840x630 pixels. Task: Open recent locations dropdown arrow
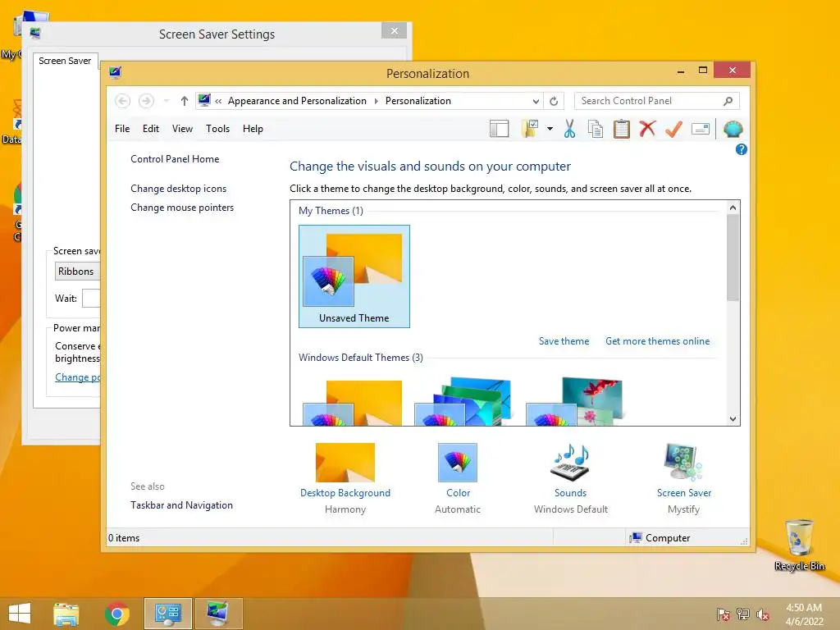[x=166, y=101]
